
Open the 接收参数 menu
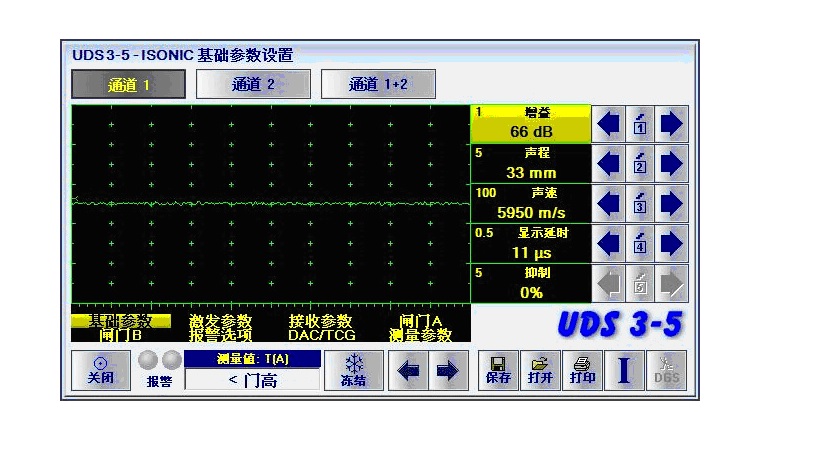(x=321, y=321)
